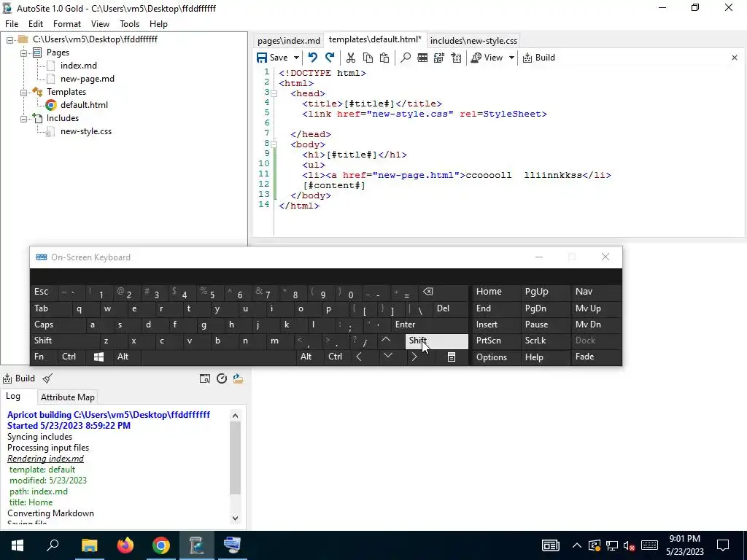Select new-page.md in the Pages tree
The image size is (747, 560).
(88, 79)
